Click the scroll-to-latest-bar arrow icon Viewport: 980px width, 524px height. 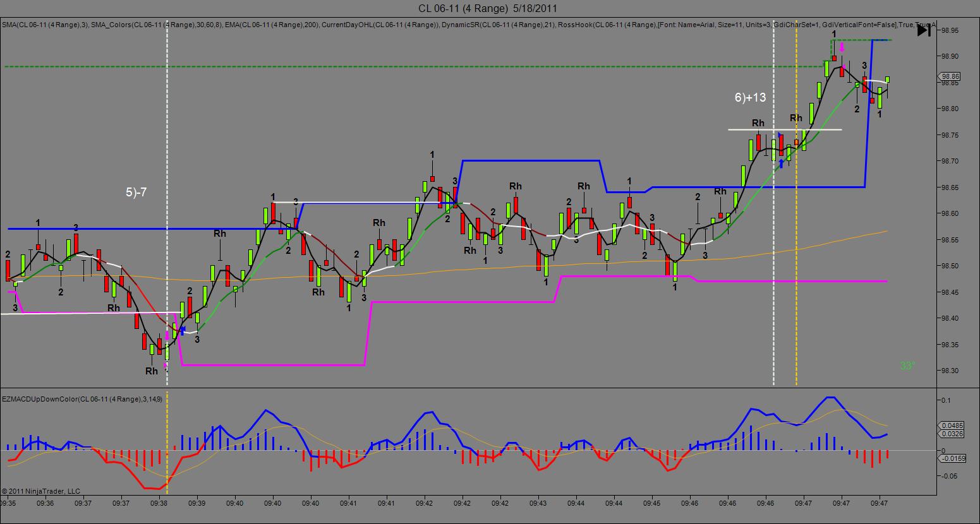pyautogui.click(x=923, y=30)
